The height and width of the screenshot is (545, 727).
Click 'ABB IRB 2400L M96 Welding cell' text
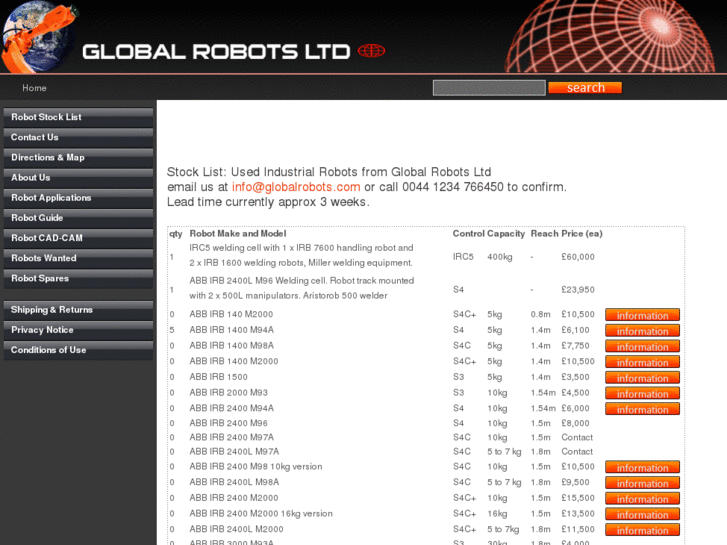[301, 288]
